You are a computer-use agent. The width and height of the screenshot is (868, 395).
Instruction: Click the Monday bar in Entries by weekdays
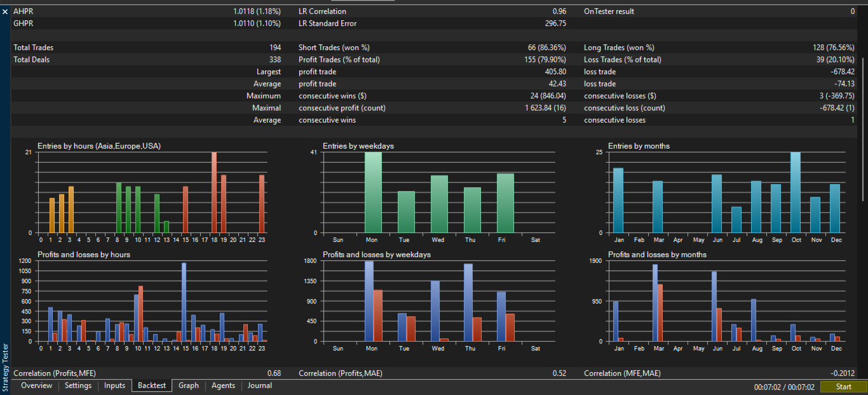point(373,192)
